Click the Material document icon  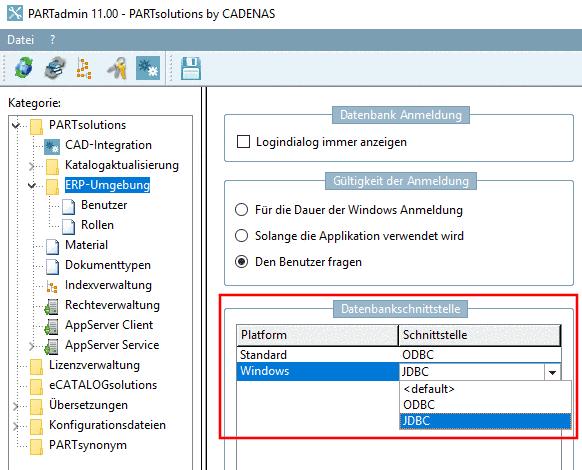point(52,247)
